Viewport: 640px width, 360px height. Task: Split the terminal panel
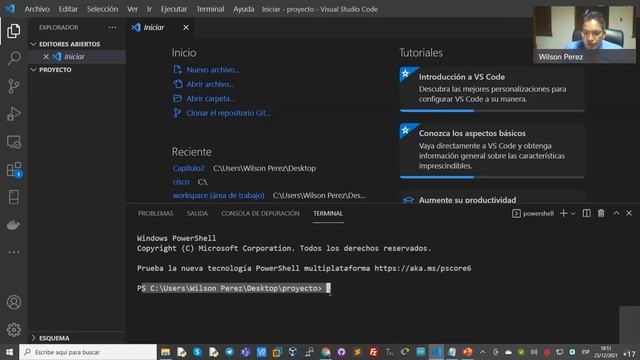[587, 213]
